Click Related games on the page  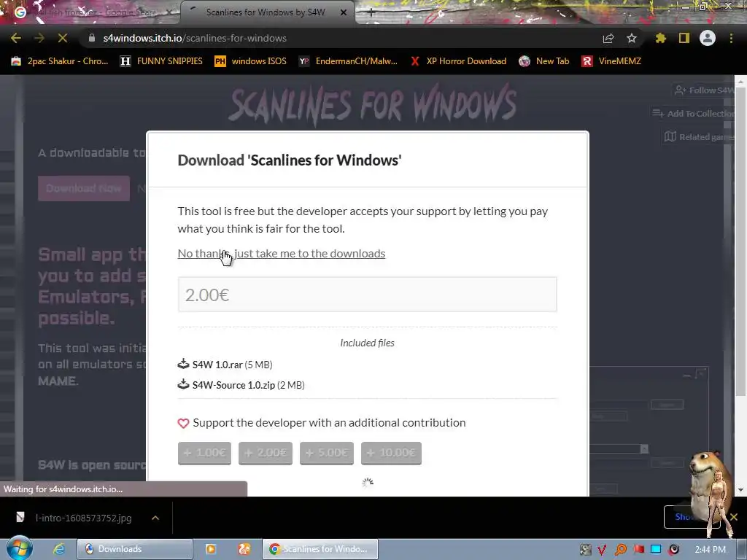(700, 136)
